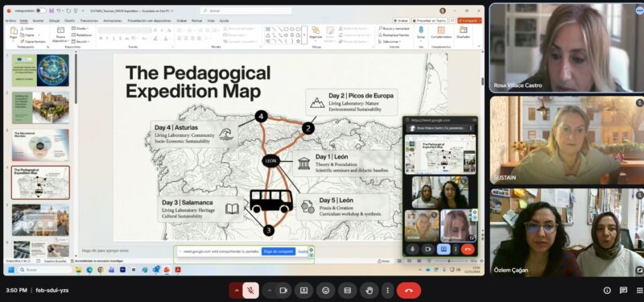Open the chat panel icon
Viewport: 644px width, 302px height.
coord(623,291)
